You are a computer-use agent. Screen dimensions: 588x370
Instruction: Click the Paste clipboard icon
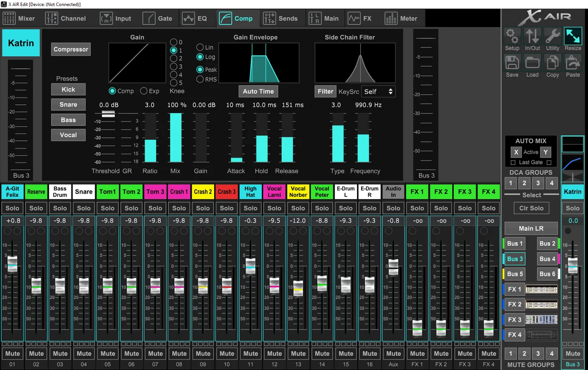pyautogui.click(x=573, y=63)
